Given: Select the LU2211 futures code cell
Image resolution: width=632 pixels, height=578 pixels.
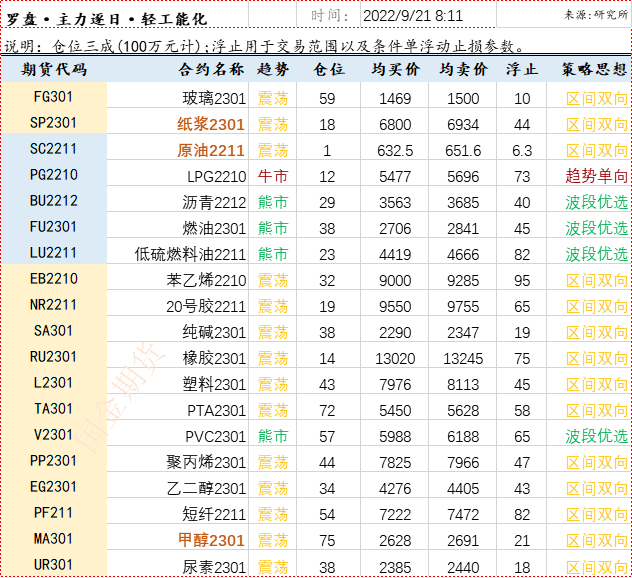Looking at the screenshot, I should [x=53, y=253].
